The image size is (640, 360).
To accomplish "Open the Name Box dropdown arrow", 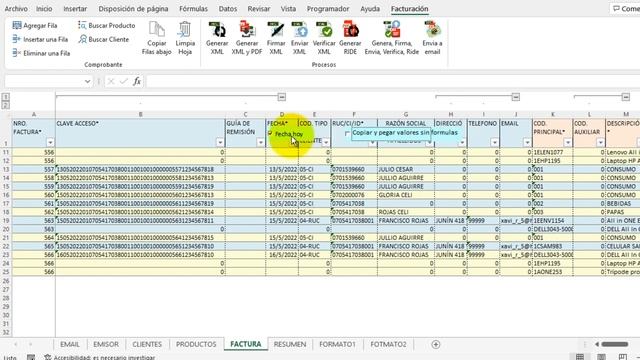I will pyautogui.click(x=87, y=81).
